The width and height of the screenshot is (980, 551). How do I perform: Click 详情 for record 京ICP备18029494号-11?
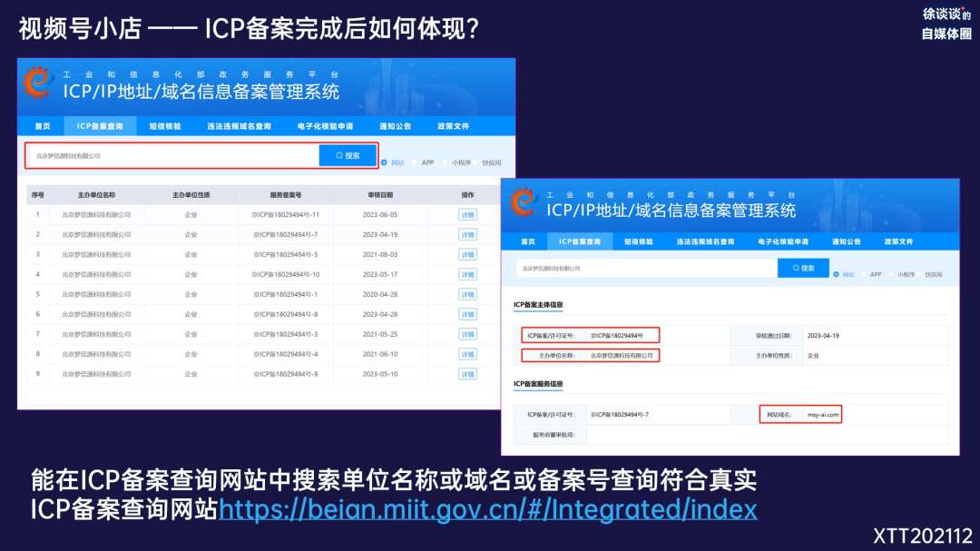467,215
